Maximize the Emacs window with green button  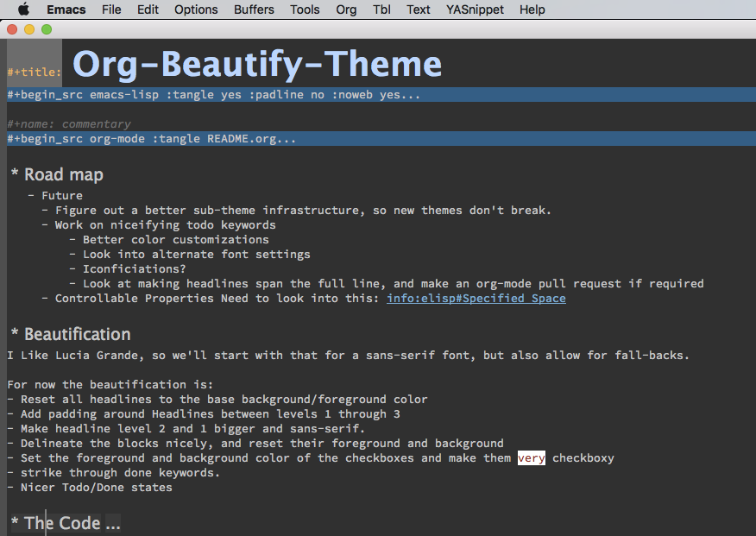tap(47, 29)
